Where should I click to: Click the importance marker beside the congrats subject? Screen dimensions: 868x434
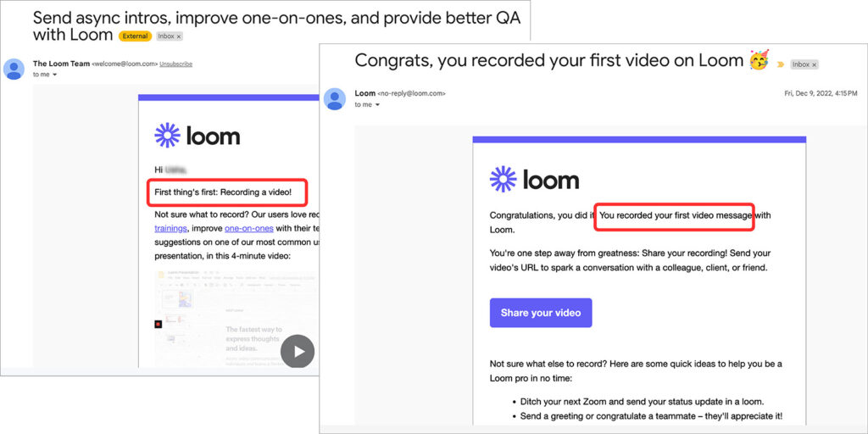(779, 64)
